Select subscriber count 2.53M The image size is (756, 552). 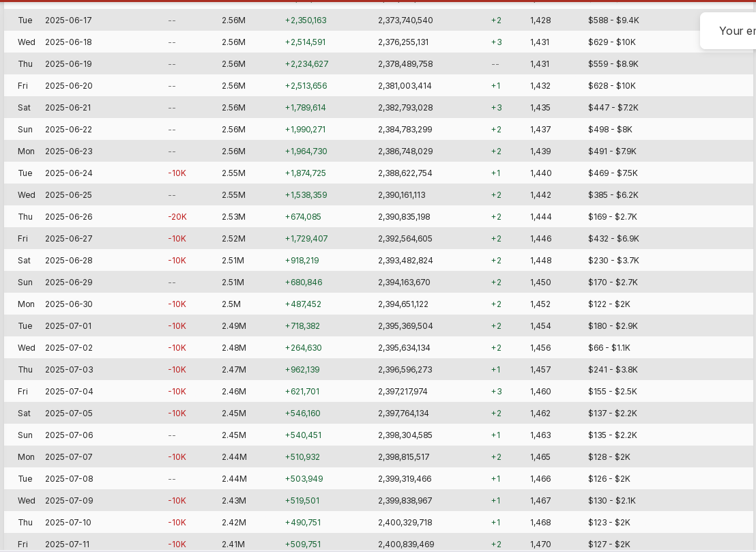[234, 216]
